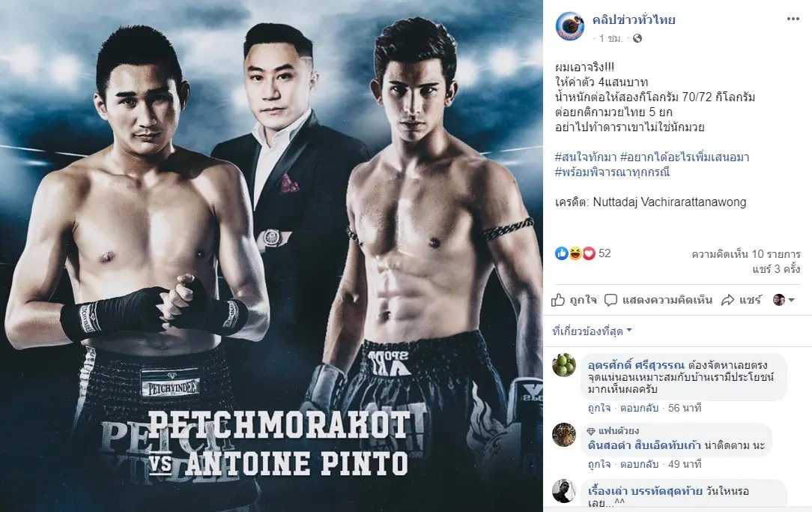Click the #สนใจทักมา hashtag
Image resolution: width=812 pixels, height=512 pixels.
tap(585, 157)
